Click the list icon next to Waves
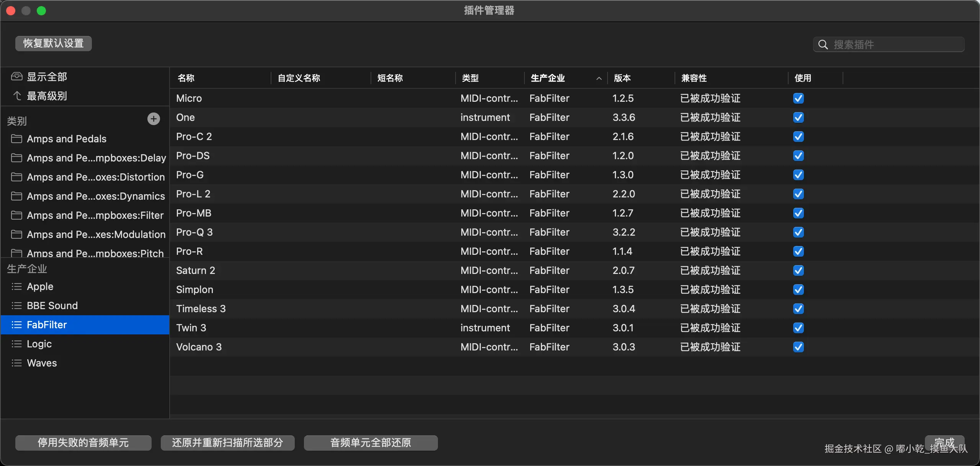This screenshot has width=980, height=466. 16,363
